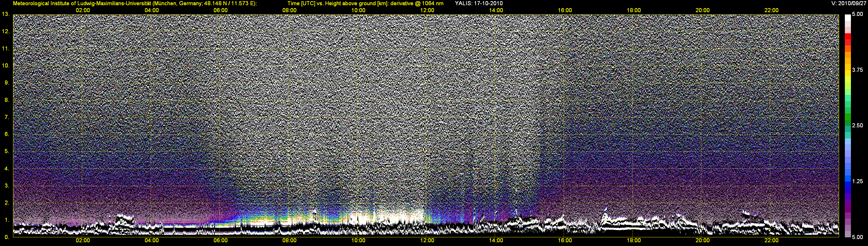
Task: Click the 12:00 label on the lower time axis
Action: (x=427, y=241)
